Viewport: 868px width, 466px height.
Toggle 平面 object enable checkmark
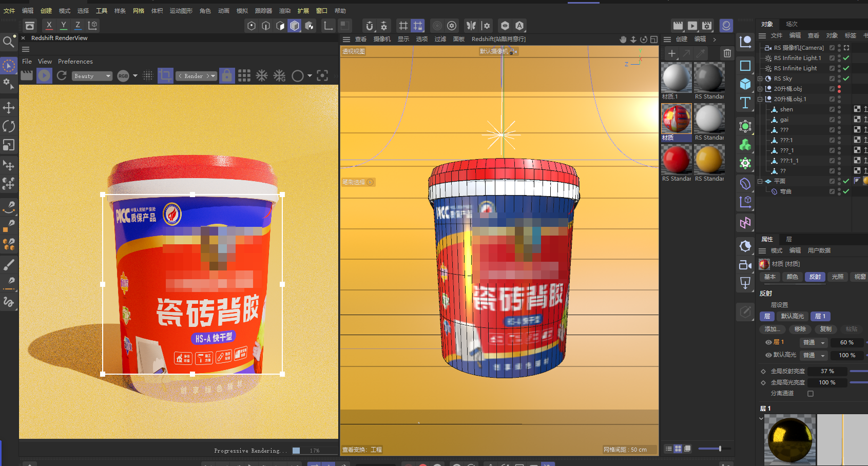[x=846, y=181]
